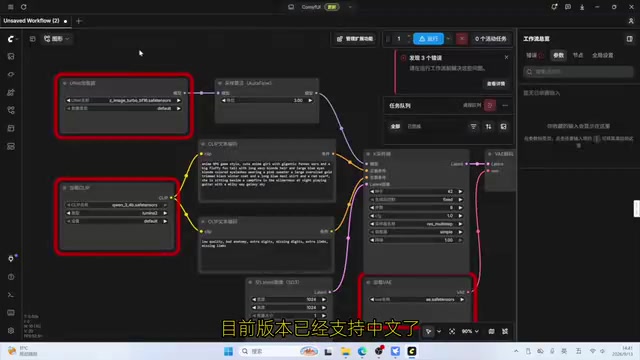
Task: Collapse the 工作流总览 side panel icon
Action: coord(629,39)
